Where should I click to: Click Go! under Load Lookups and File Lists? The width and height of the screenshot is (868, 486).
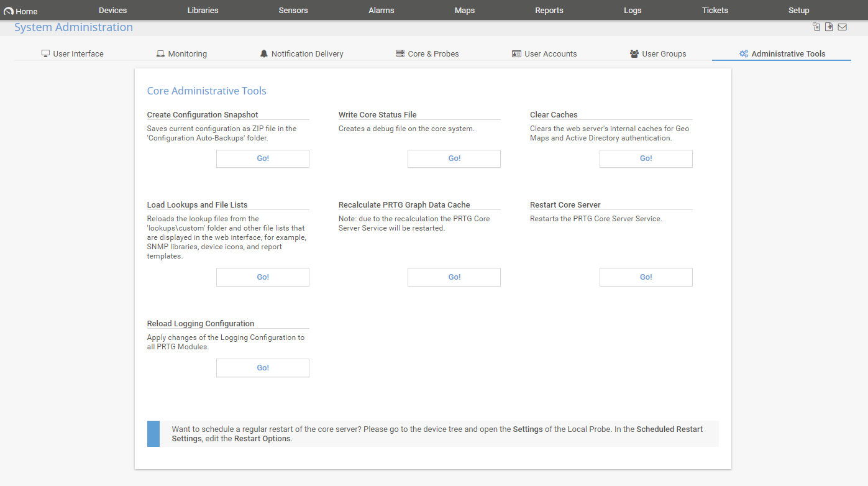[263, 277]
